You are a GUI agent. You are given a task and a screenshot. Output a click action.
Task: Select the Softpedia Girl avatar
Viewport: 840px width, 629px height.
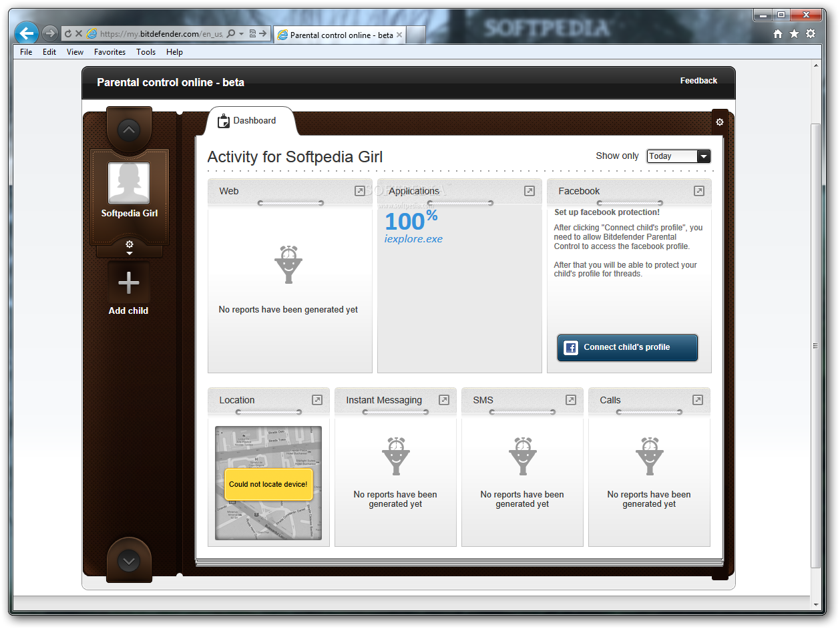click(x=129, y=183)
